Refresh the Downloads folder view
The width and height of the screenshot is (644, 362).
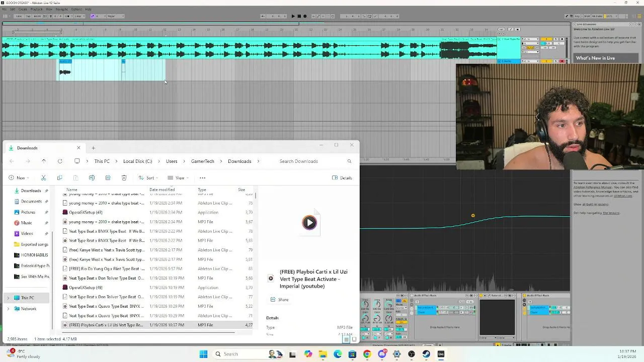tap(60, 161)
